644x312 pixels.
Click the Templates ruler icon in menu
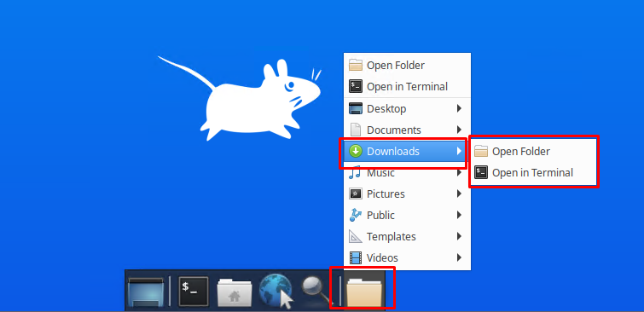[356, 236]
